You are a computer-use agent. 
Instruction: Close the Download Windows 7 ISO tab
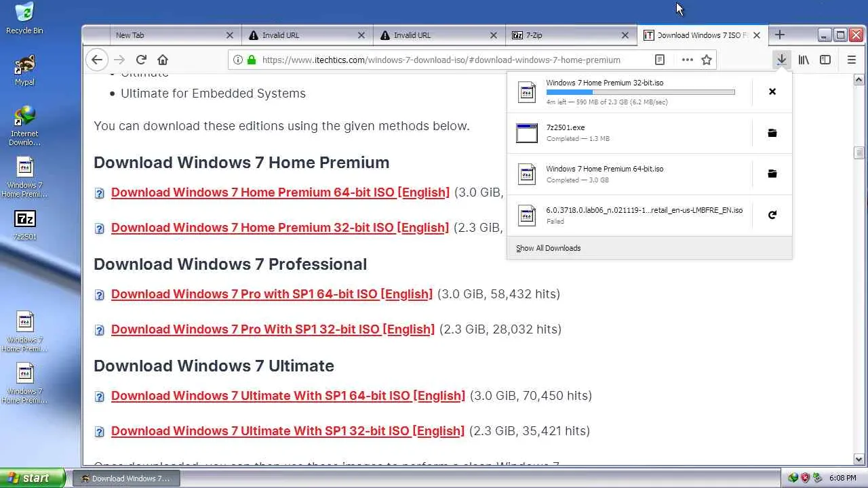pos(757,35)
